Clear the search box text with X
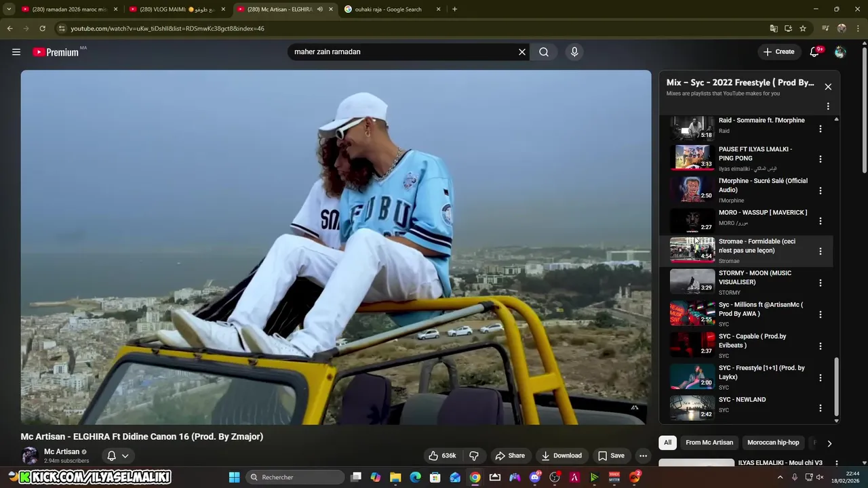Screen dimensions: 868x488 (x=522, y=52)
